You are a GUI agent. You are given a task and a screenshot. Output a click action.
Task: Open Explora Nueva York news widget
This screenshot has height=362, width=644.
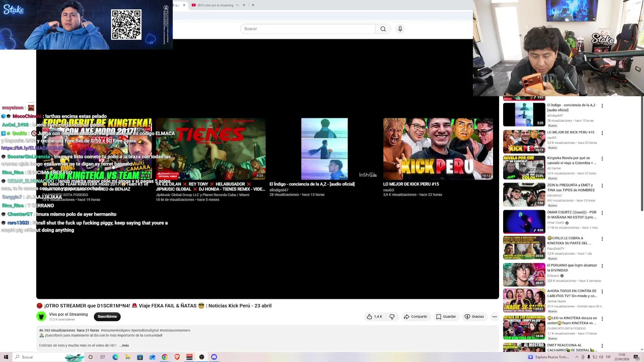click(x=548, y=357)
